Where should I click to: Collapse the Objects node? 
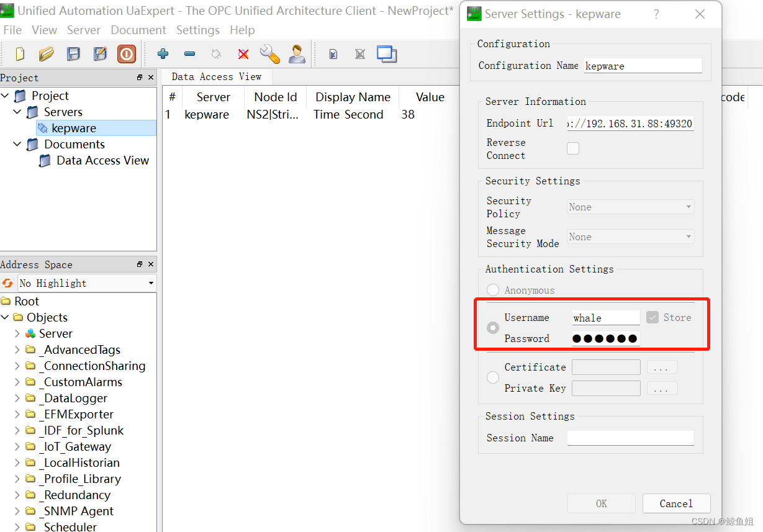pyautogui.click(x=5, y=317)
